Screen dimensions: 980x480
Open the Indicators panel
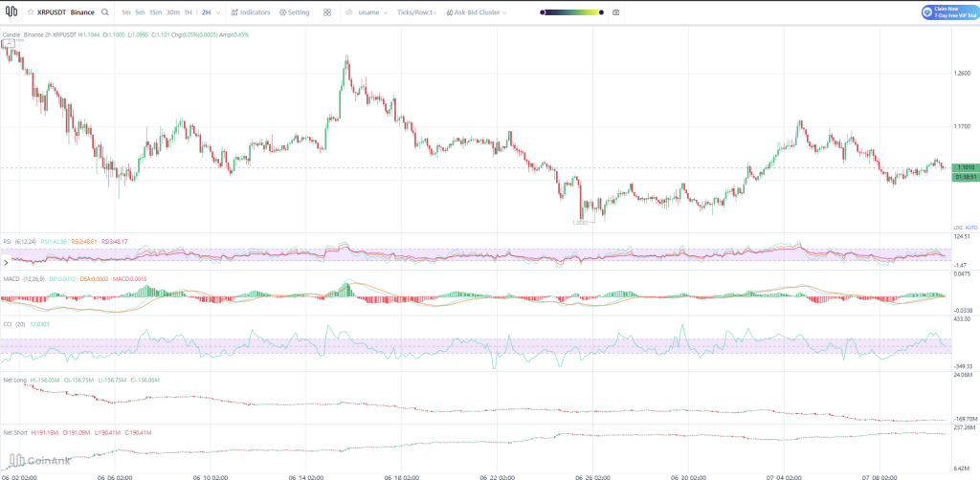click(x=250, y=12)
